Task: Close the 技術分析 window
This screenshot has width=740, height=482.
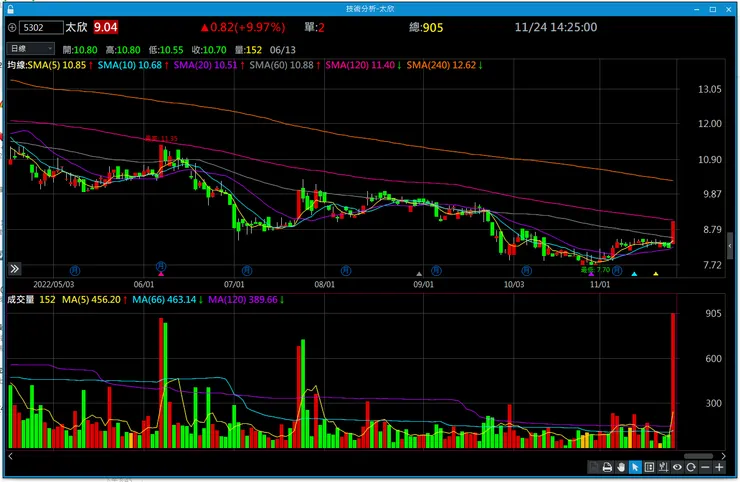Action: tap(729, 9)
